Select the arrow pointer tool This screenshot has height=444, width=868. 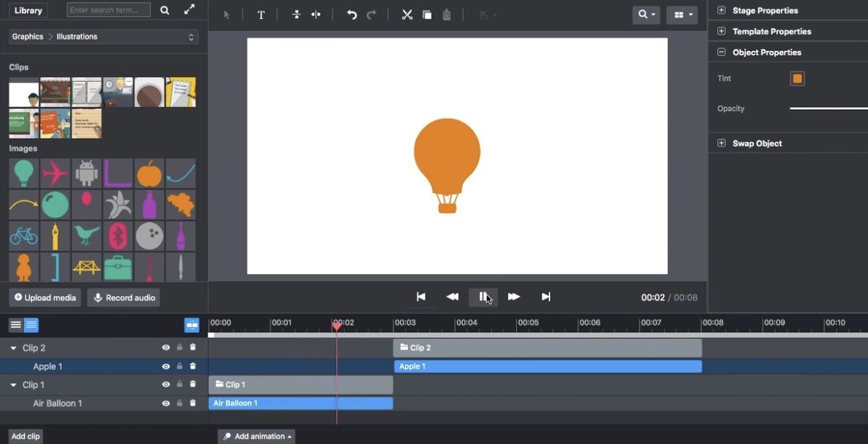(x=226, y=15)
